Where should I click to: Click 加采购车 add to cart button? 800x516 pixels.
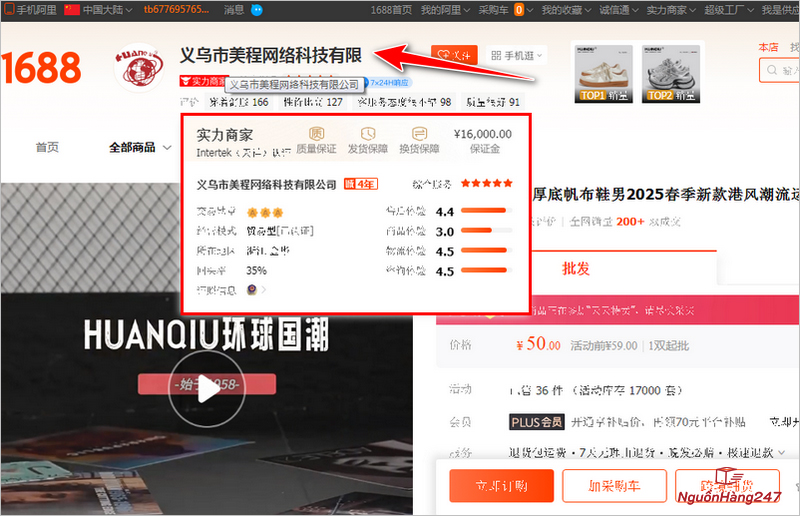point(614,485)
